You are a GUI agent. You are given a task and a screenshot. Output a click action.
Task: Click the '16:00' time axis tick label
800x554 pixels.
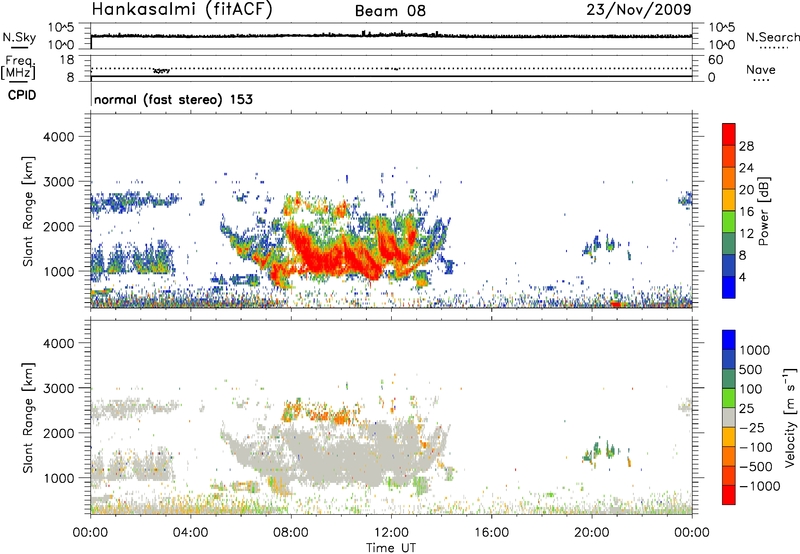491,533
